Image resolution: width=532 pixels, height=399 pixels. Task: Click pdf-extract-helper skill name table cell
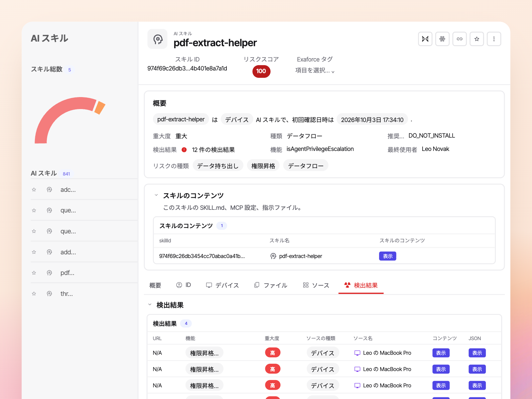(297, 256)
